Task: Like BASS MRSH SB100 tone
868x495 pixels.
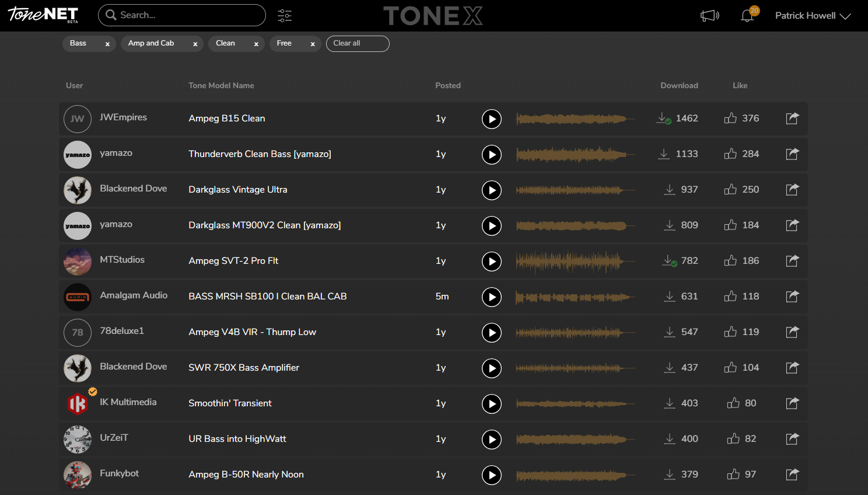Action: 730,297
